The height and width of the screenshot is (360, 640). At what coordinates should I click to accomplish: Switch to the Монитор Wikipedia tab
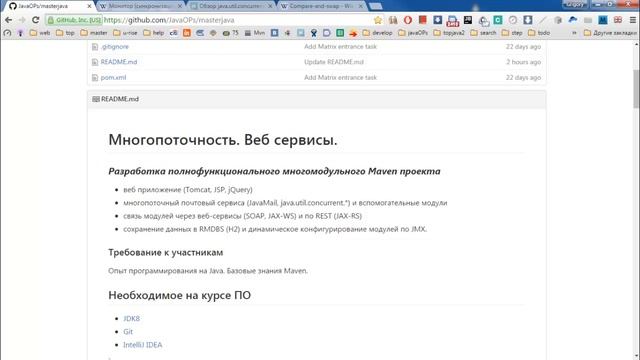point(139,6)
